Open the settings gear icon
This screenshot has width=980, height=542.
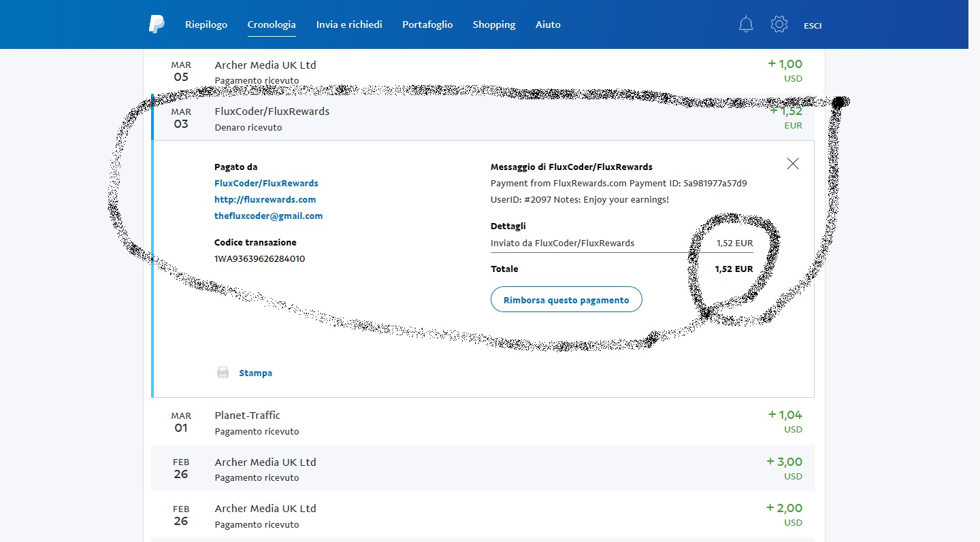pos(779,24)
